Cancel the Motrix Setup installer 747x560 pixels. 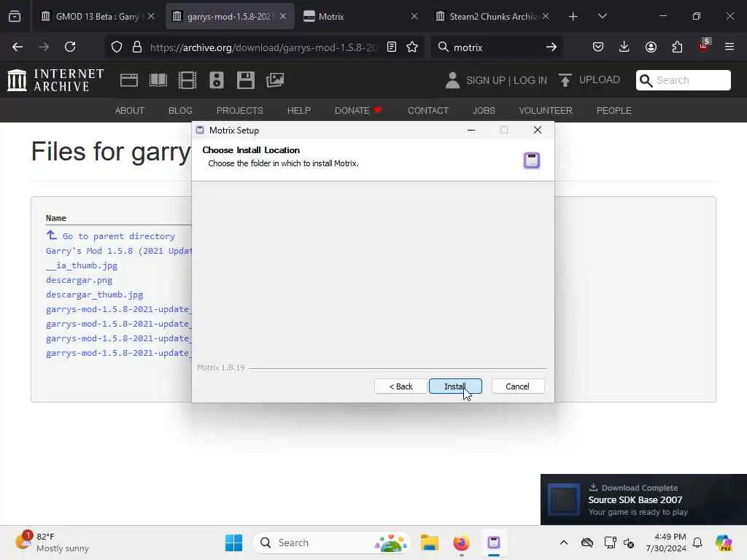[x=517, y=386]
